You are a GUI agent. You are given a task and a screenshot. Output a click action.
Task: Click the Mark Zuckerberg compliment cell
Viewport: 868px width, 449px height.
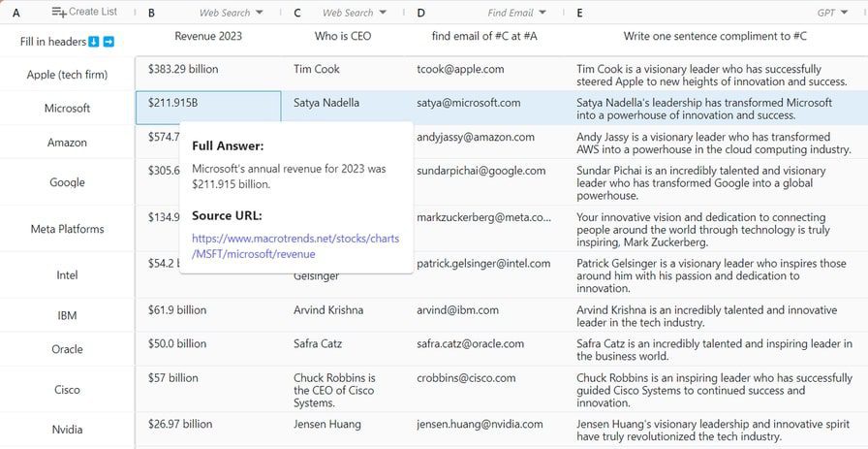coord(716,229)
